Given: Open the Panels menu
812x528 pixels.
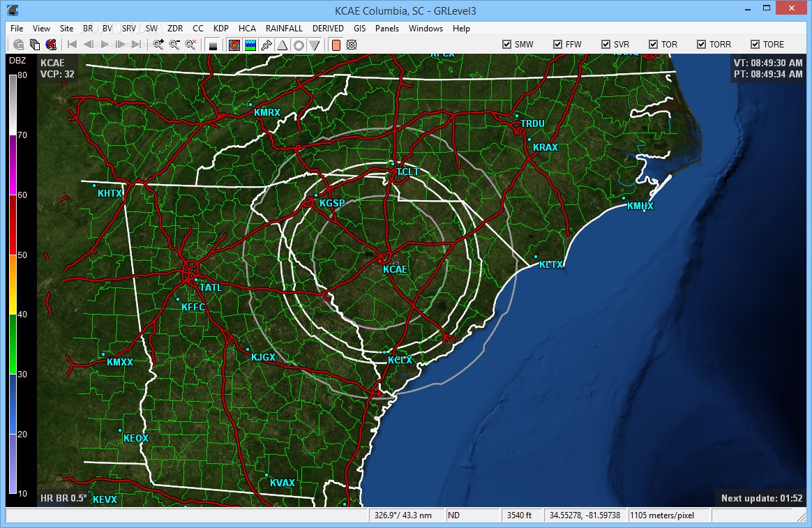Looking at the screenshot, I should coord(387,29).
